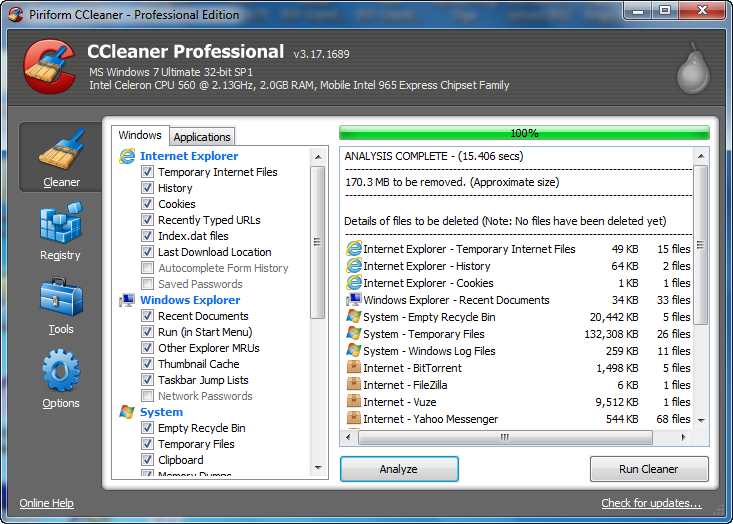733x524 pixels.
Task: Click box icon beside Internet - FileZilla result
Action: [x=354, y=385]
